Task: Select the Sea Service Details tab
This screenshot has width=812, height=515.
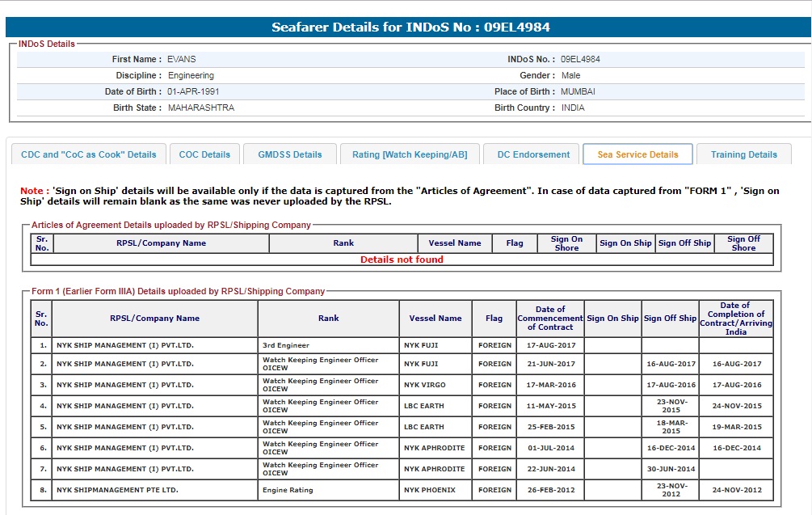Action: [637, 154]
